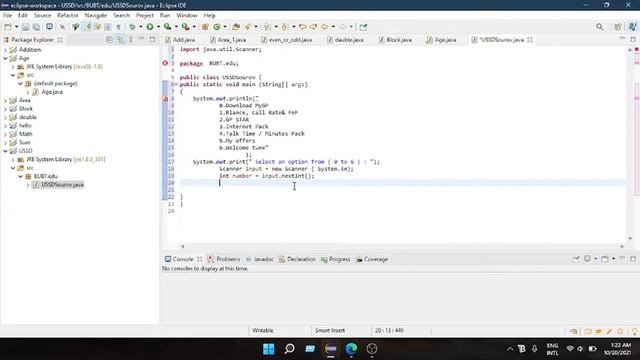The width and height of the screenshot is (640, 360).
Task: Click the Previous Annotation icon
Action: tap(284, 27)
